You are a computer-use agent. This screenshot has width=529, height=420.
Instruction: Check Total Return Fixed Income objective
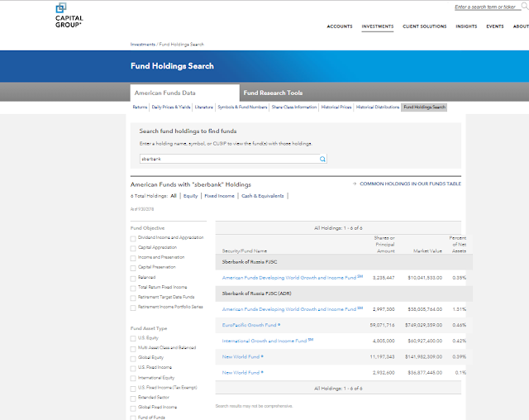pyautogui.click(x=133, y=288)
